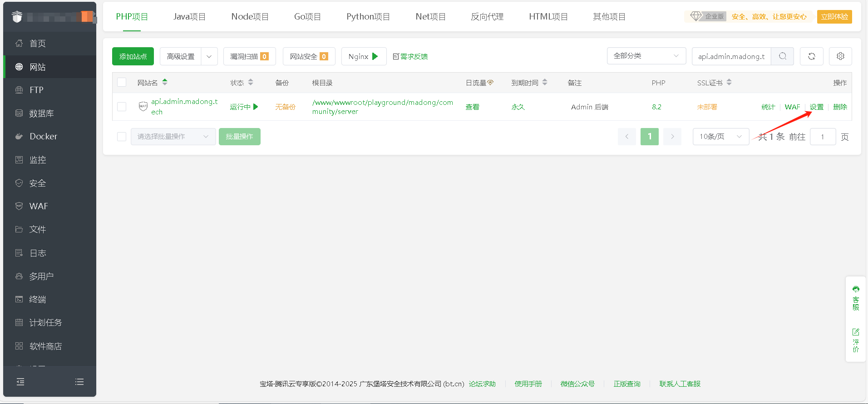Expand the 高级设置 dropdown arrow
This screenshot has width=868, height=404.
click(x=209, y=56)
